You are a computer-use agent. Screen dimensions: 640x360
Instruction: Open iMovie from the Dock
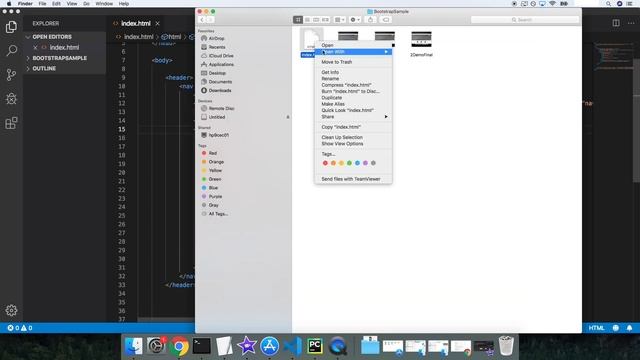point(247,346)
